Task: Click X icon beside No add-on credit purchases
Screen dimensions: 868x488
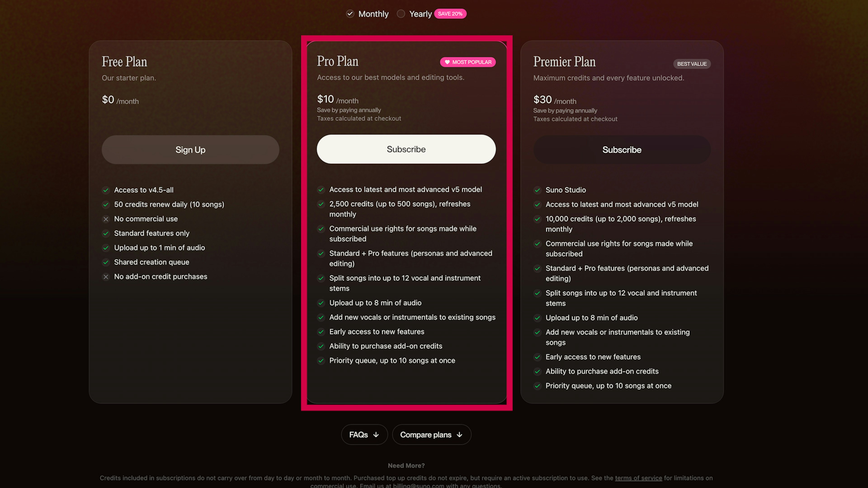Action: [106, 277]
